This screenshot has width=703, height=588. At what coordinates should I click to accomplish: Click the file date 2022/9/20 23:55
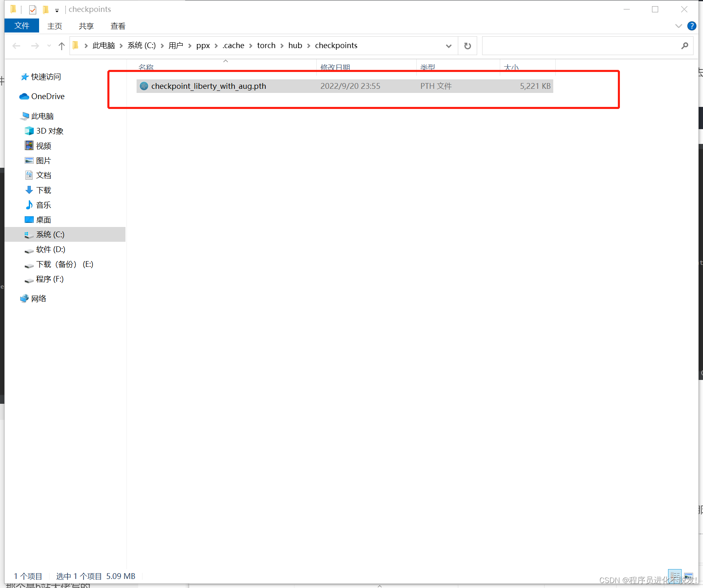click(x=350, y=86)
